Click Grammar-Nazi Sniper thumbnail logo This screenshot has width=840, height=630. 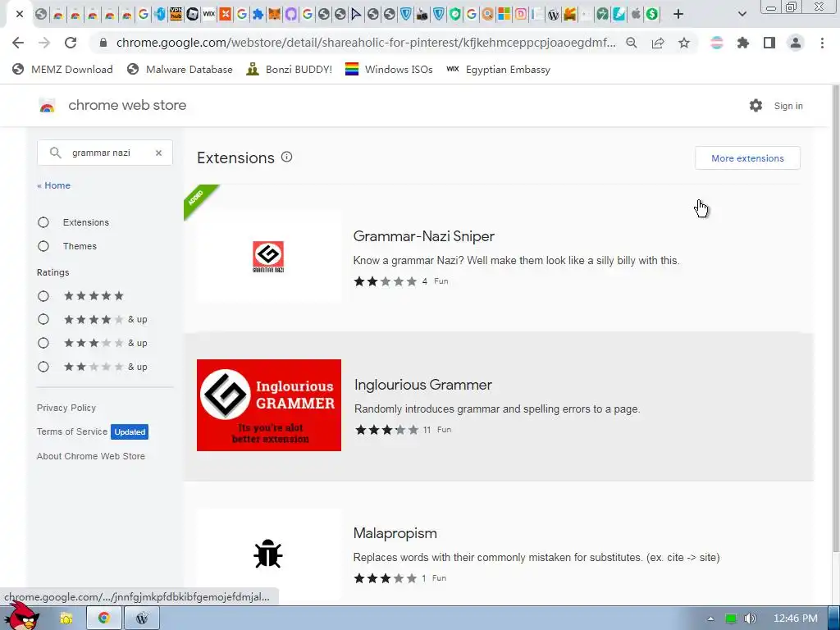pyautogui.click(x=268, y=257)
